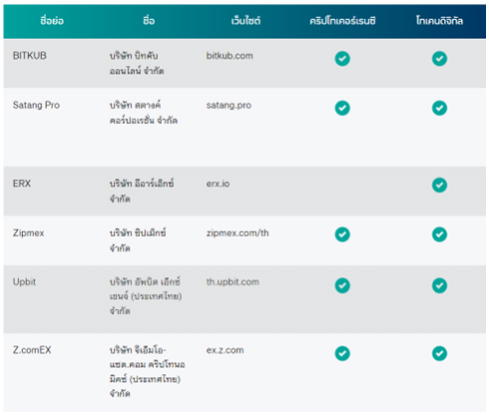
Task: Visit the erx.io website link
Action: (218, 184)
